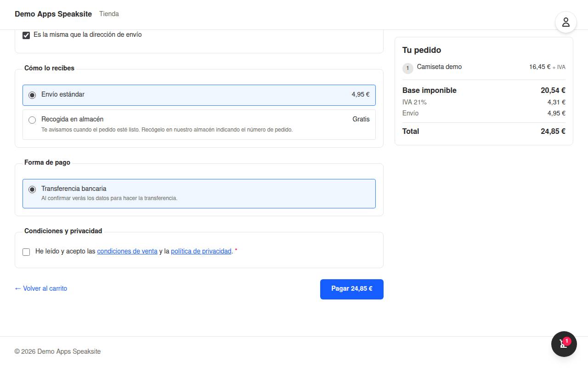The width and height of the screenshot is (588, 368).
Task: Click the Cómo lo recibes section title
Action: 49,68
